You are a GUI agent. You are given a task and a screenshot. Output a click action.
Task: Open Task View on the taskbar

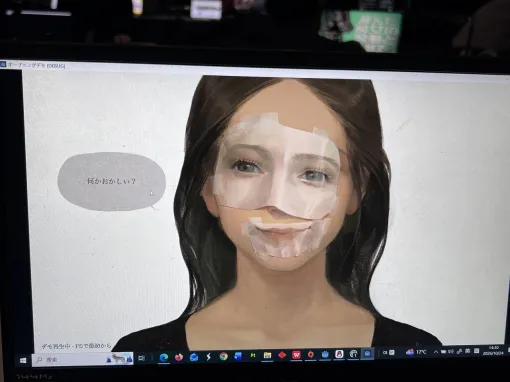142,358
